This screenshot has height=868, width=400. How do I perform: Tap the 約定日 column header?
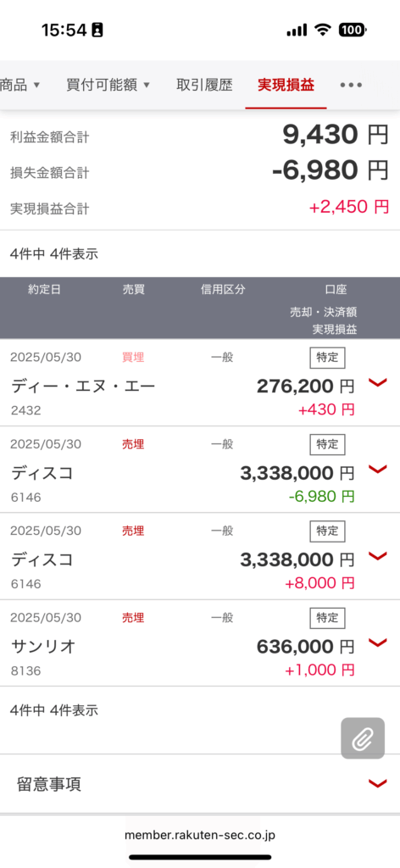coord(44,290)
